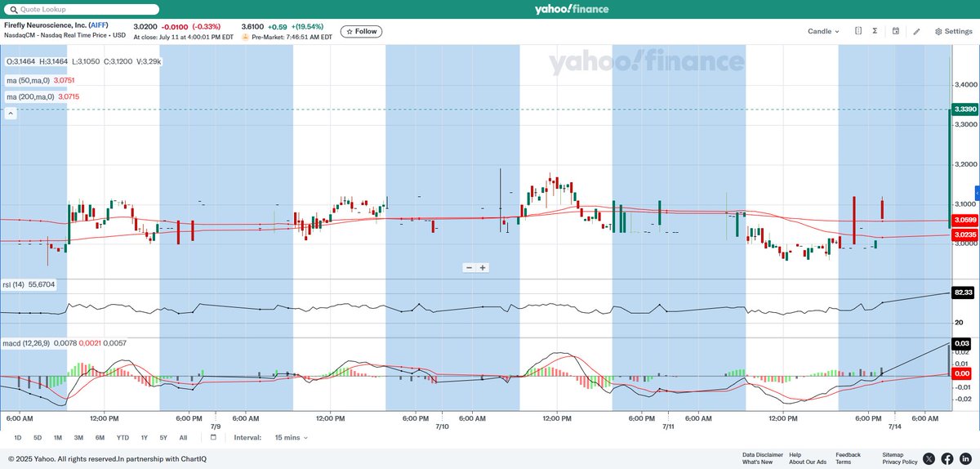Image resolution: width=980 pixels, height=469 pixels.
Task: Open the date range calendar icon
Action: click(213, 437)
